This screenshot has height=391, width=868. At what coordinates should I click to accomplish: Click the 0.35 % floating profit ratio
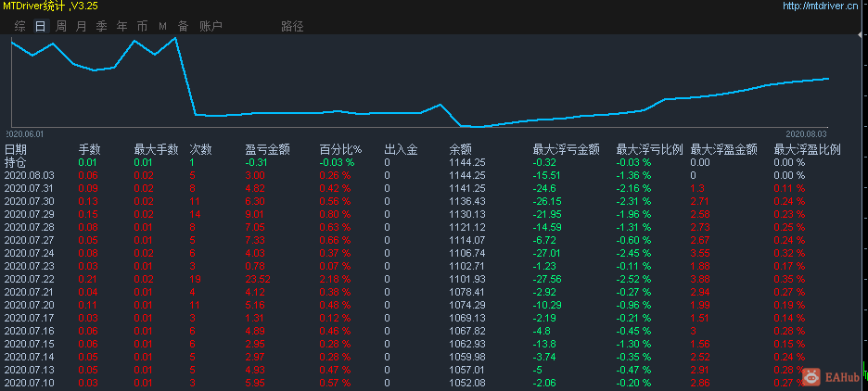point(789,279)
